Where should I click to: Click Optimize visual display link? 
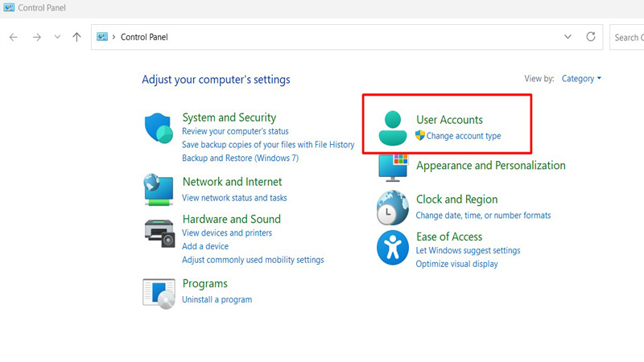(456, 264)
